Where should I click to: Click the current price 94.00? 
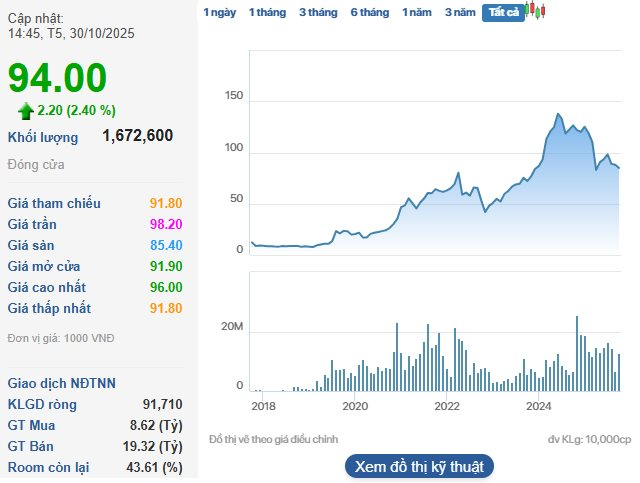point(57,78)
